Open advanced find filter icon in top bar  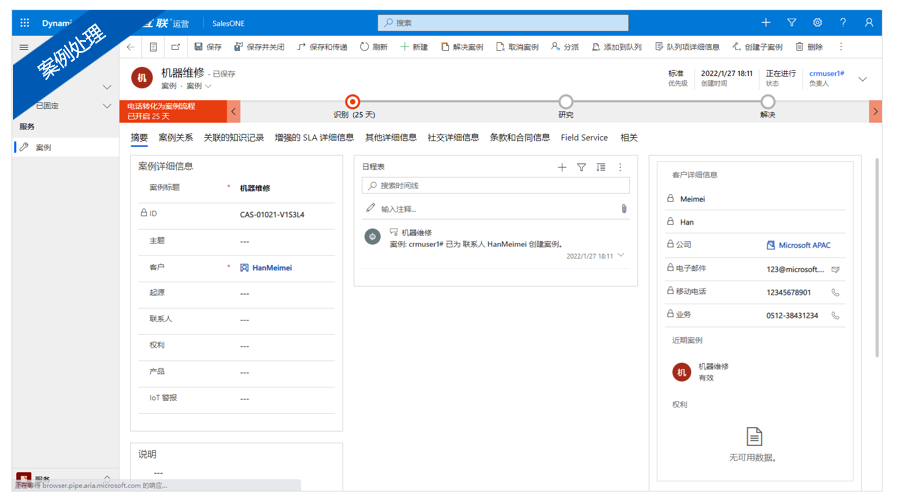pos(792,22)
